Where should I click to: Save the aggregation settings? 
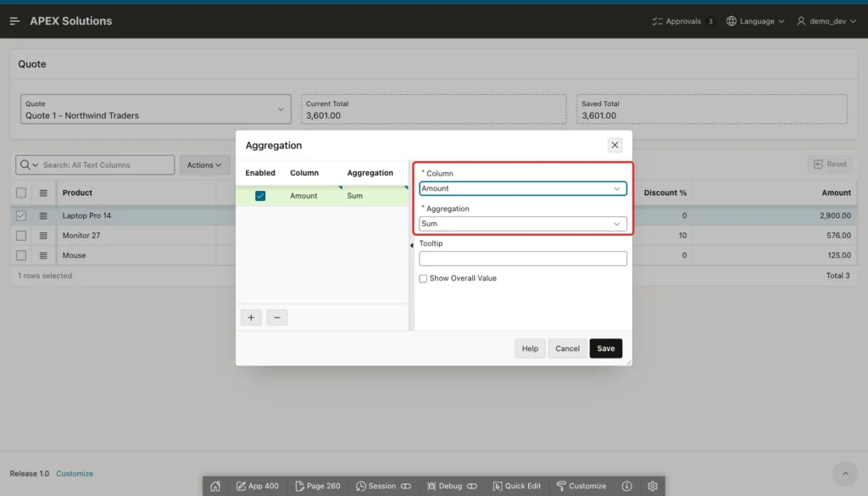[605, 348]
